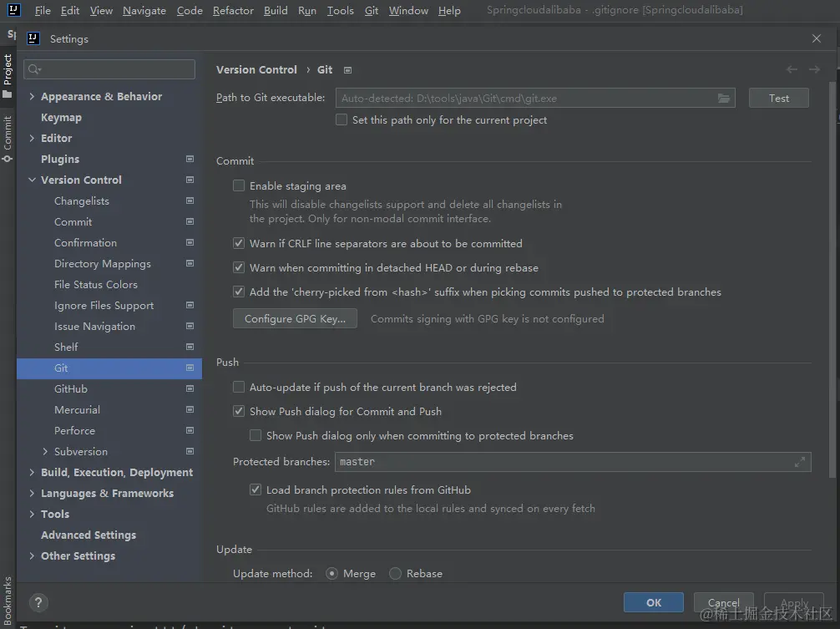The width and height of the screenshot is (840, 629).
Task: Click the forward navigation arrow in Settings
Action: coord(814,69)
